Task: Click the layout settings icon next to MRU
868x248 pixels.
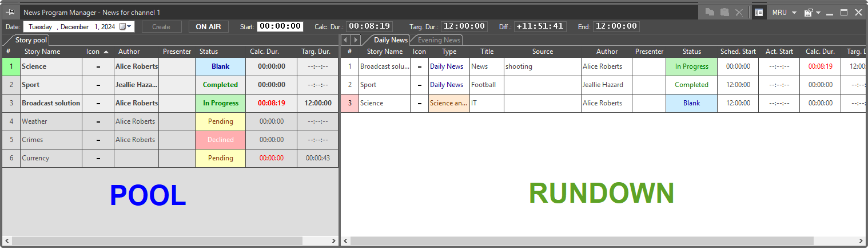Action: pos(809,12)
